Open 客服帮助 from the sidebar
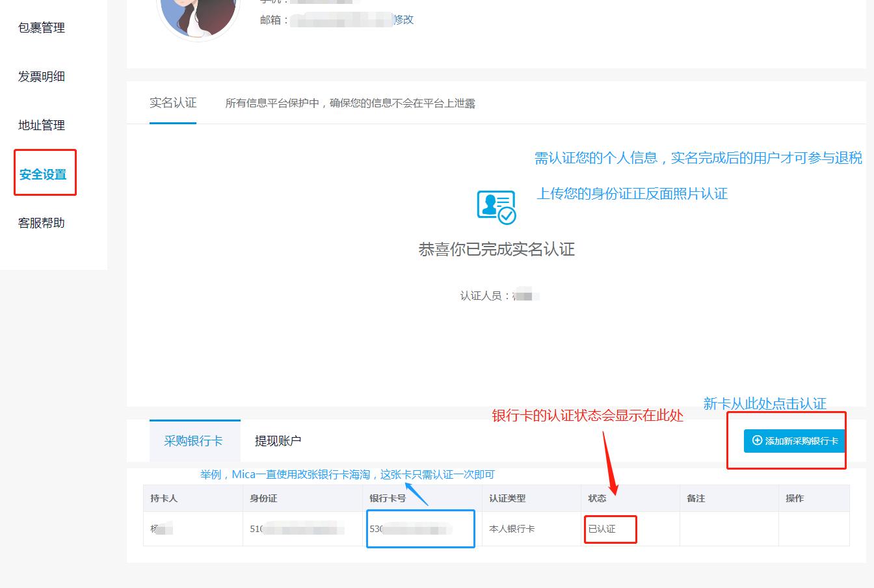 coord(40,222)
